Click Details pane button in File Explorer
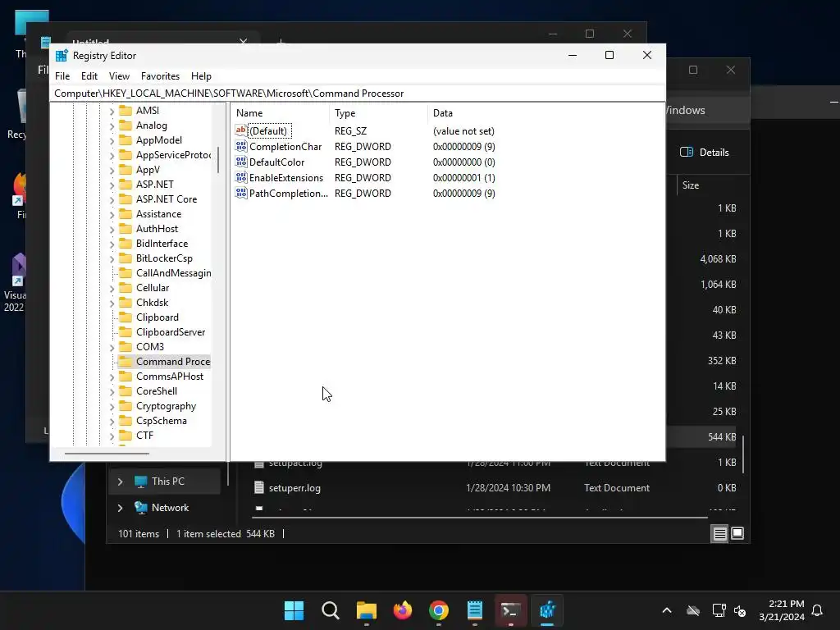Viewport: 840px width, 630px height. tap(705, 152)
